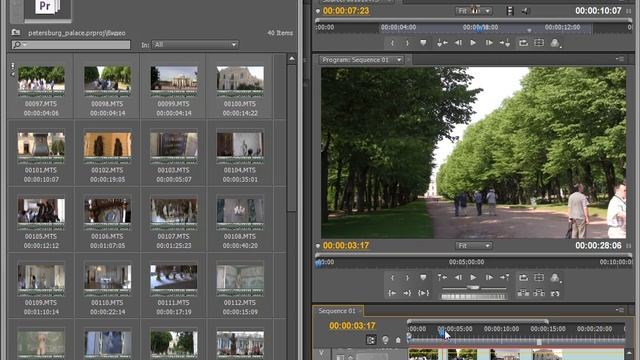The image size is (640, 360).
Task: Toggle Safe Margins in Source monitor
Action: click(x=539, y=43)
